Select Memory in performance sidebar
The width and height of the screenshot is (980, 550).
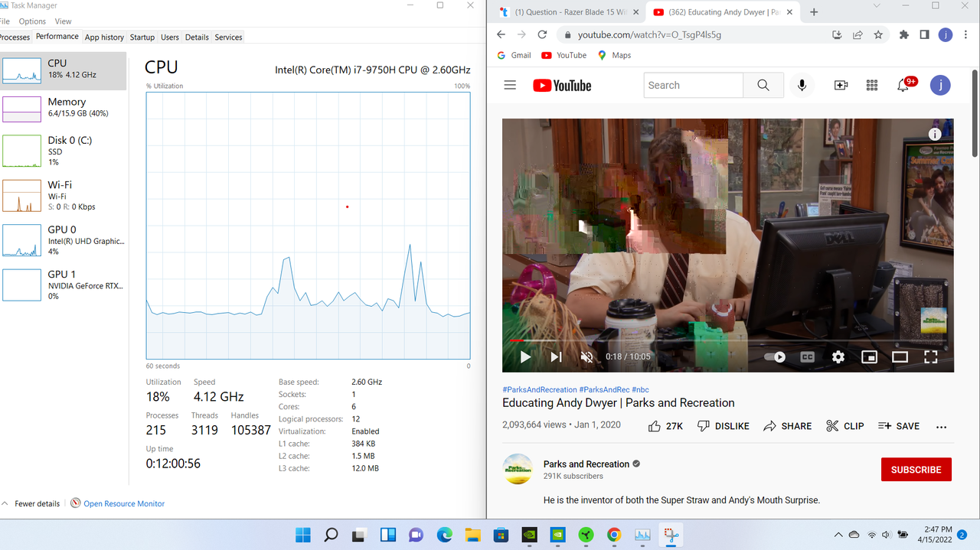click(64, 109)
